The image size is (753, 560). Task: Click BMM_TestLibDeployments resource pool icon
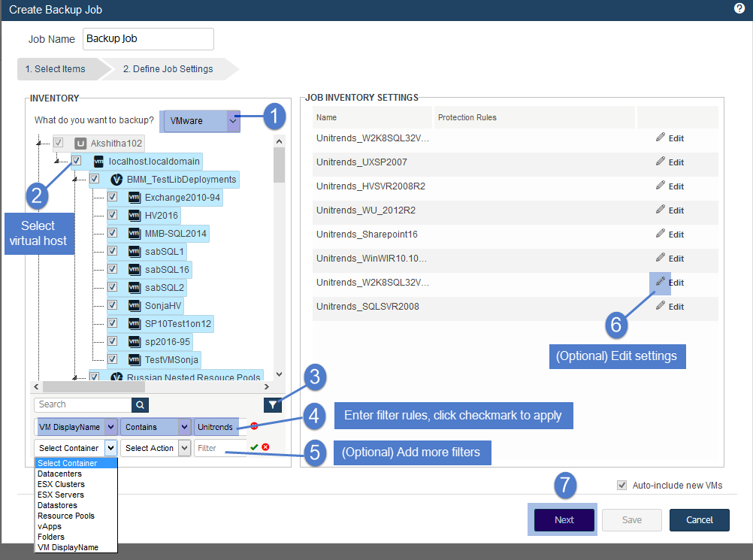tap(116, 180)
